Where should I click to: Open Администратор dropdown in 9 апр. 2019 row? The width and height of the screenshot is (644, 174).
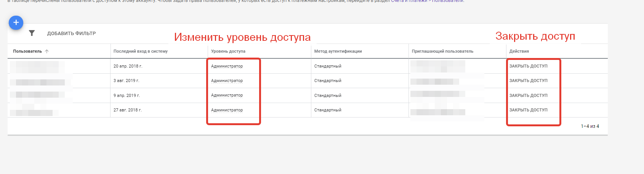point(227,95)
